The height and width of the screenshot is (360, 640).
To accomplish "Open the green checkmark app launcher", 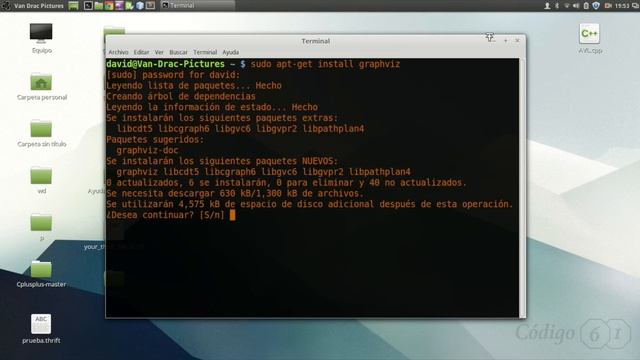I will click(x=129, y=6).
